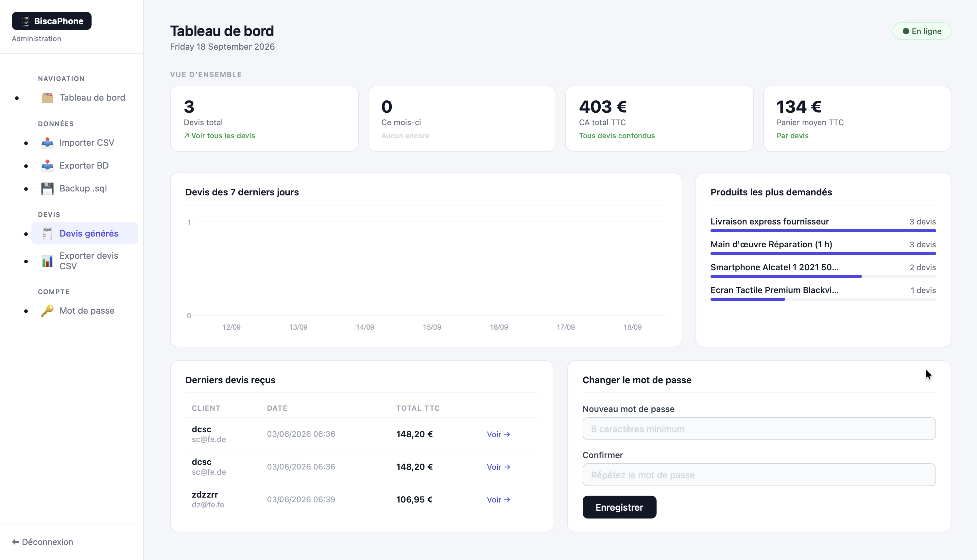977x560 pixels.
Task: Click the dz@fe.fe email text
Action: [208, 504]
